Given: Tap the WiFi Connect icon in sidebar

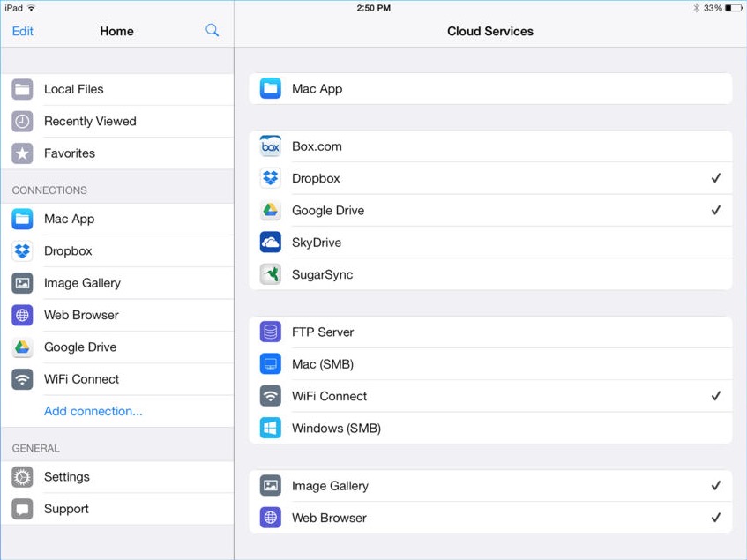Looking at the screenshot, I should pos(22,379).
